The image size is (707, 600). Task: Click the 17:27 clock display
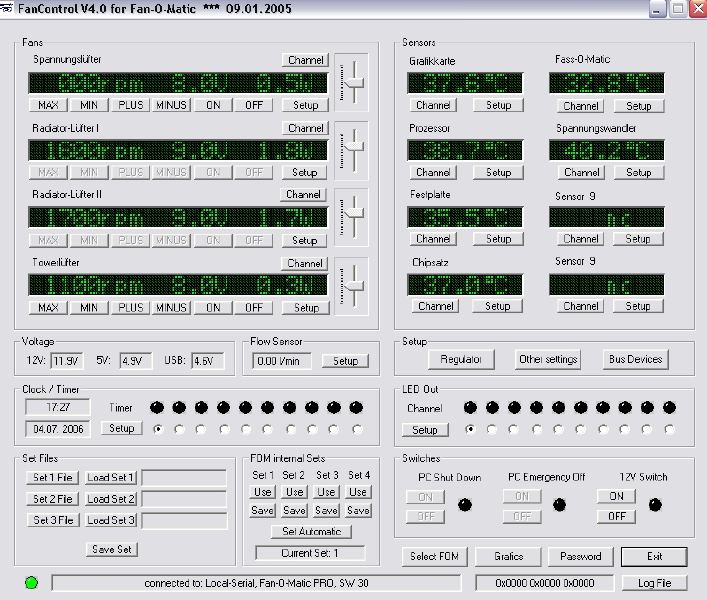pyautogui.click(x=58, y=408)
